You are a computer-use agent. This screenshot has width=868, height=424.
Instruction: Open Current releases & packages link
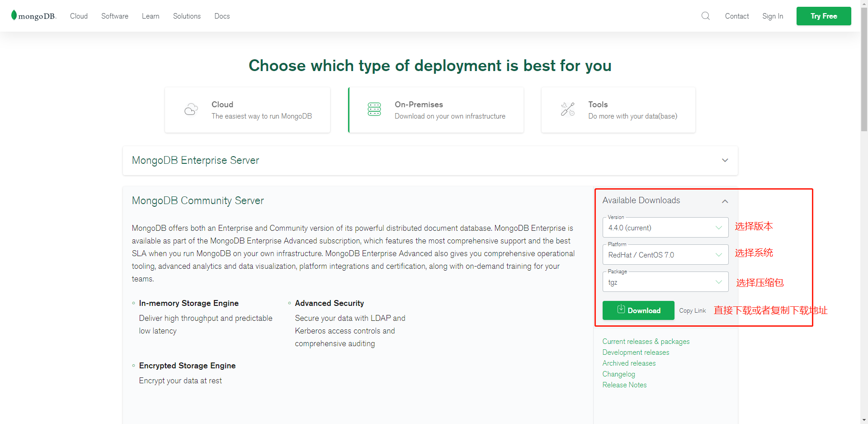coord(646,341)
